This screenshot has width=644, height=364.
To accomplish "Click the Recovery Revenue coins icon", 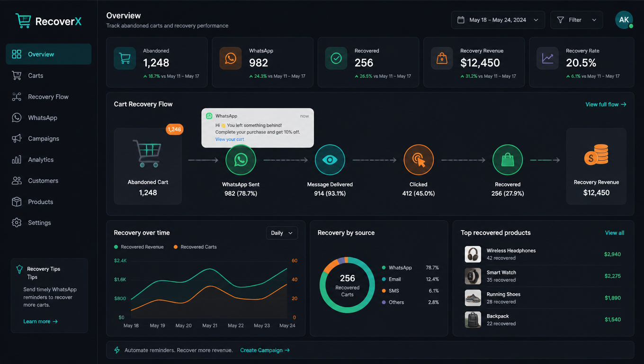I will coord(596,155).
